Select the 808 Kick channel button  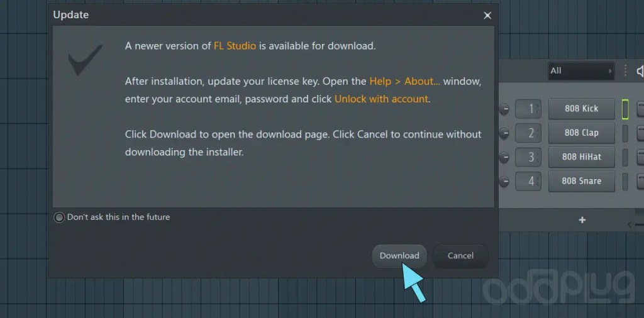[582, 109]
